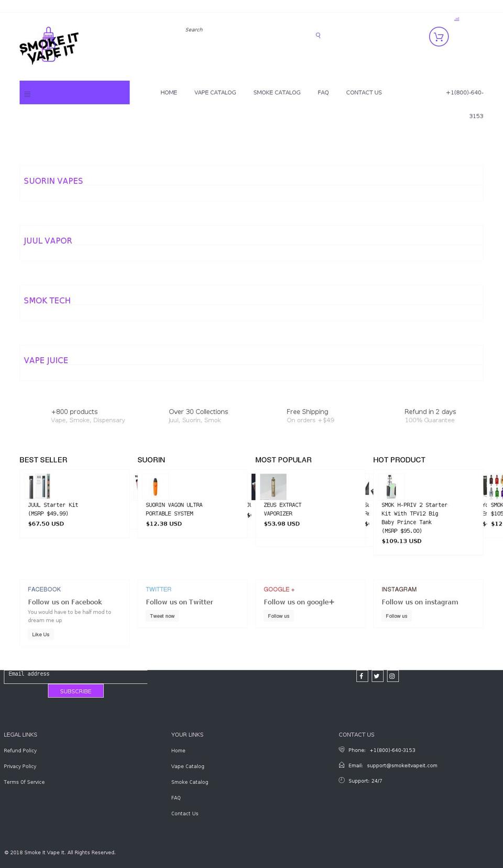Focus the Email address field
The image size is (503, 868).
tap(75, 676)
